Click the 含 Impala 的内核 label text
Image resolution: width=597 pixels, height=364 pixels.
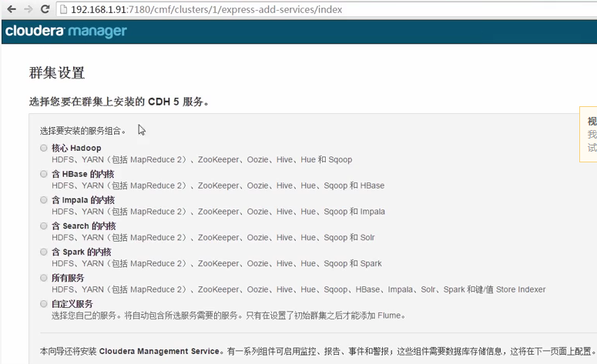click(83, 199)
